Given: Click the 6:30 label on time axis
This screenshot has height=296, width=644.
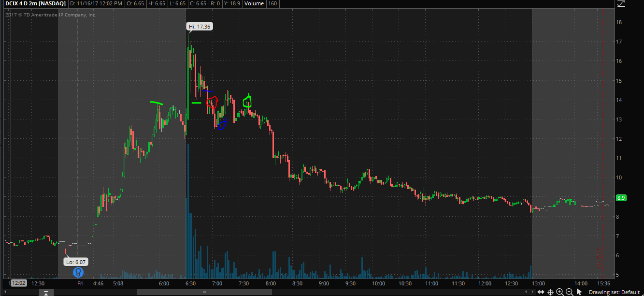Looking at the screenshot, I should [x=190, y=283].
